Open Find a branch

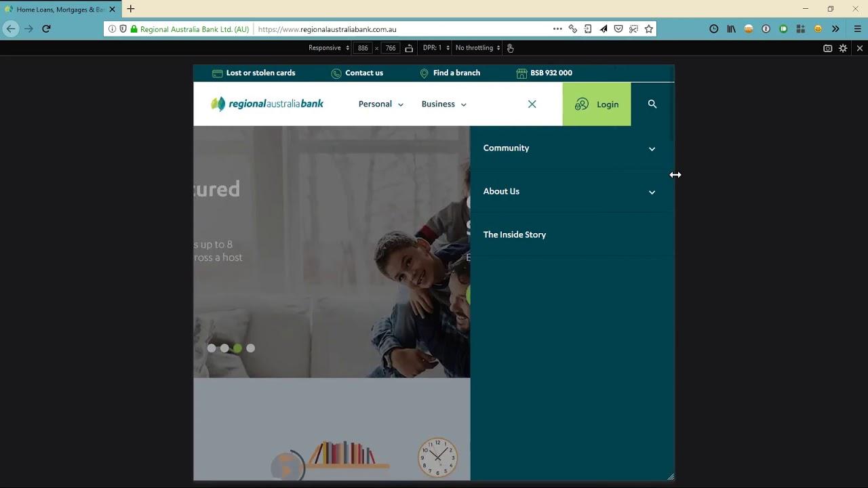click(x=450, y=73)
